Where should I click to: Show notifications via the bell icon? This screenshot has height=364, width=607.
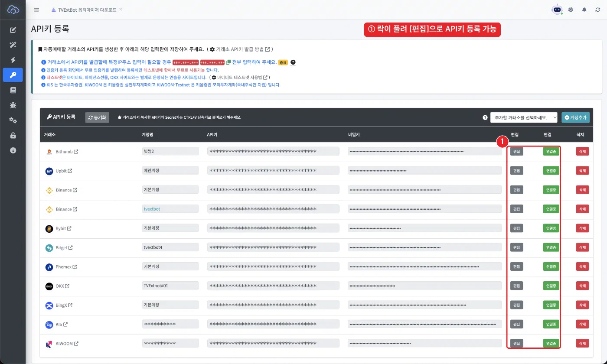[584, 10]
